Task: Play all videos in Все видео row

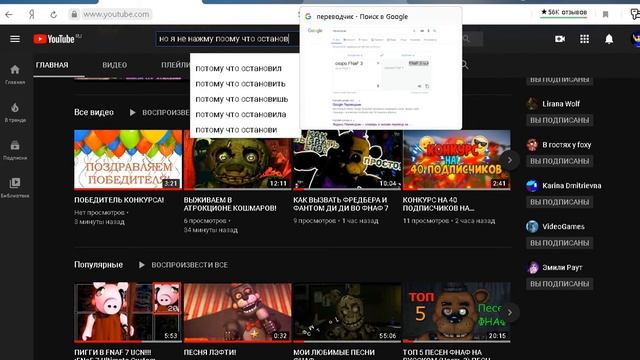Action: (159, 112)
